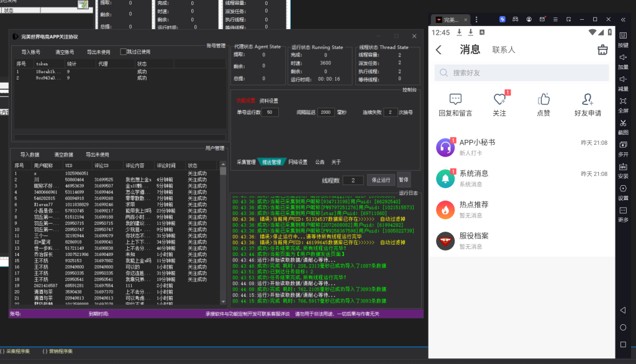The width and height of the screenshot is (636, 364).
Task: Click the 导入账号 button
Action: tap(30, 52)
